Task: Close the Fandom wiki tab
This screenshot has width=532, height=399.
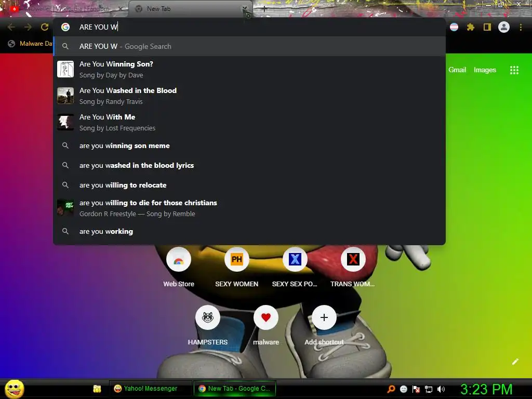Action: pos(121,9)
